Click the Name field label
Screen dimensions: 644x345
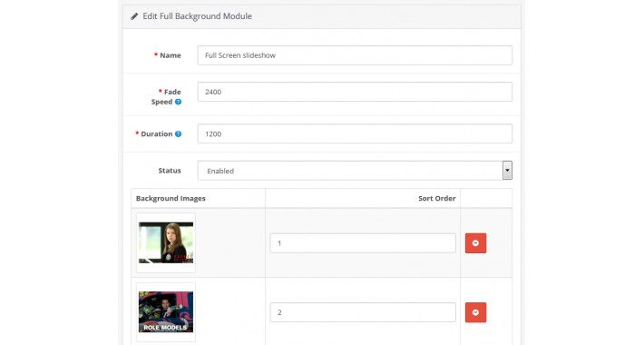[x=170, y=55]
